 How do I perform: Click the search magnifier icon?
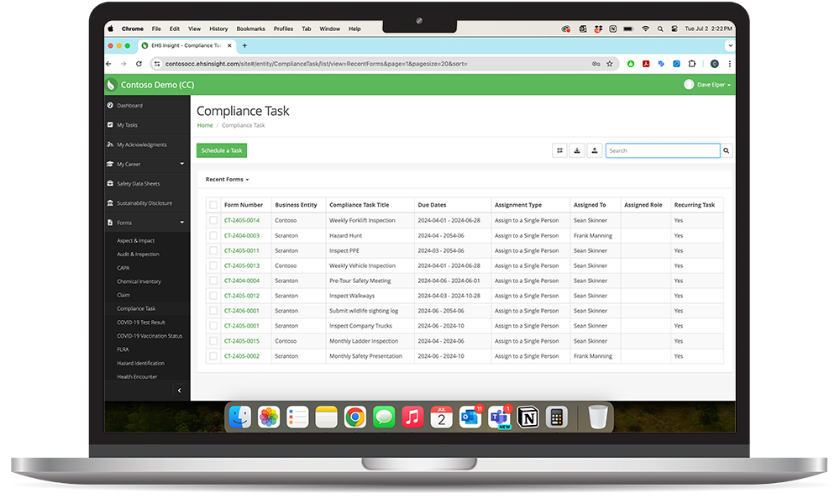pos(726,150)
